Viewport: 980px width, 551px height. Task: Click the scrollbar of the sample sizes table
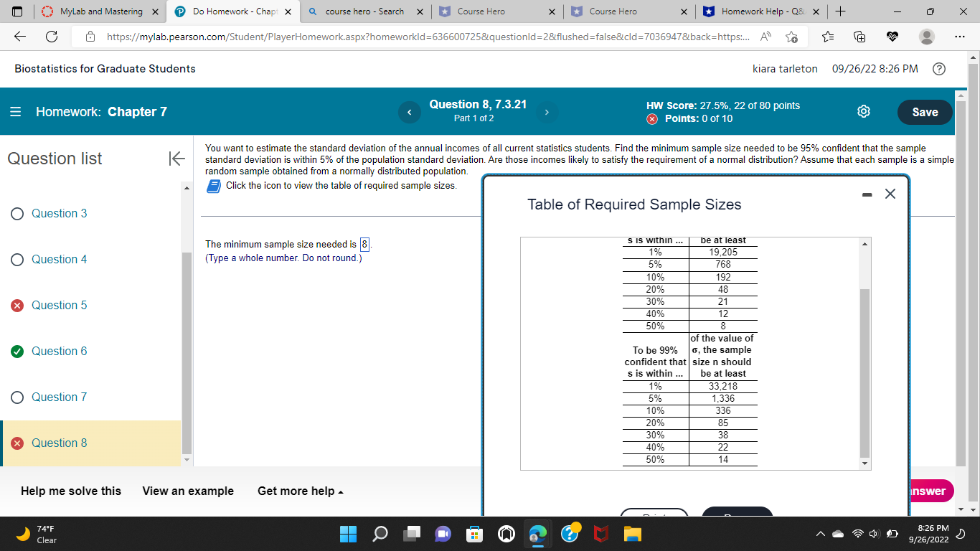click(x=864, y=352)
